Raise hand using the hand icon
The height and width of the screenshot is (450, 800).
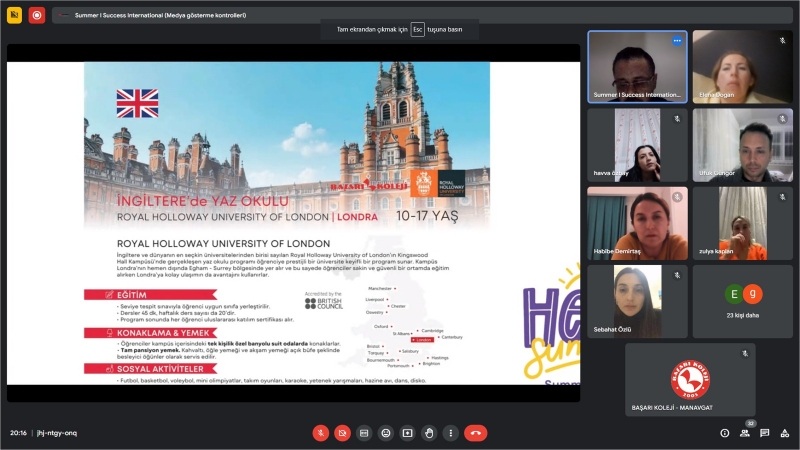[x=429, y=433]
